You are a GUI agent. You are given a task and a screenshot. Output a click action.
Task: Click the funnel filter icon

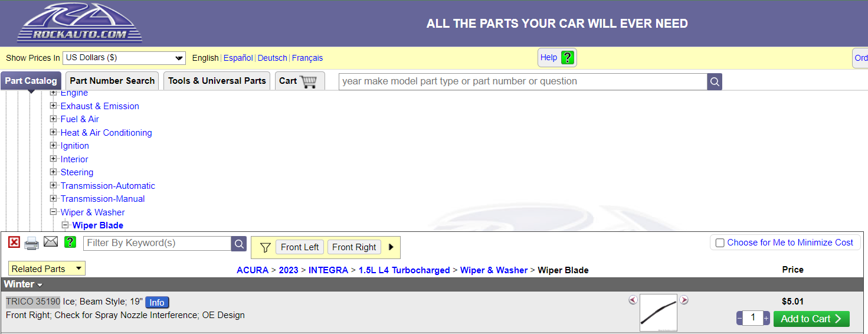265,247
